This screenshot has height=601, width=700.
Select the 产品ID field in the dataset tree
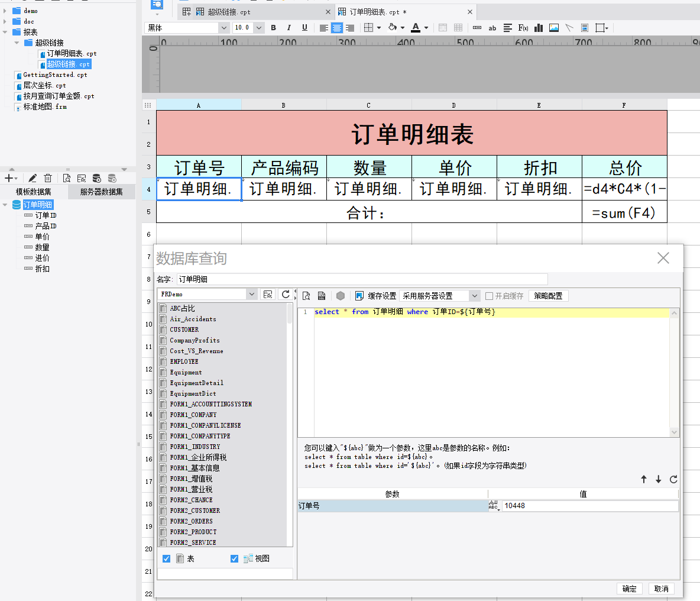[46, 226]
